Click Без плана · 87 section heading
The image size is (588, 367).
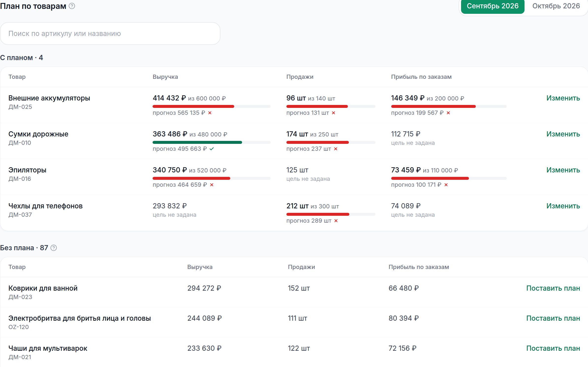click(24, 248)
